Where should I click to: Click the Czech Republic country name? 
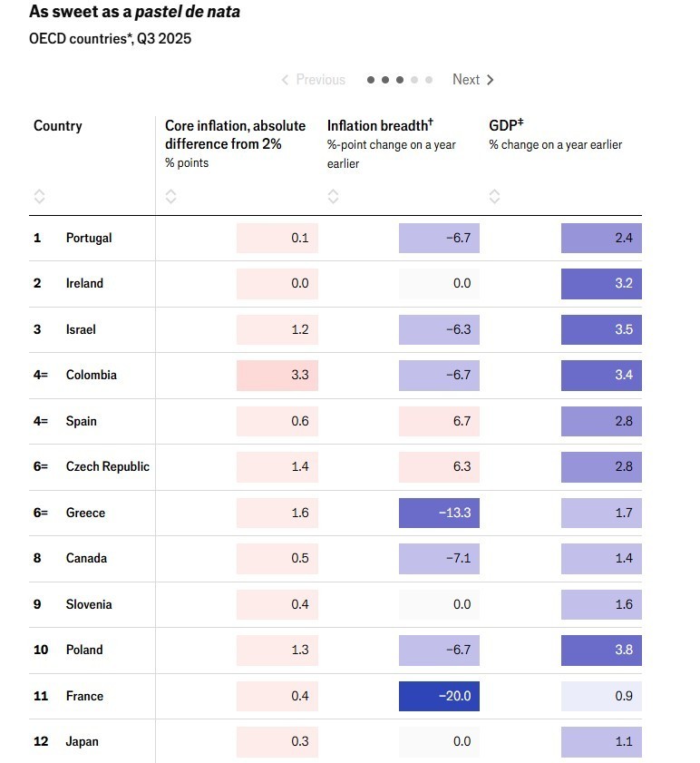point(107,466)
